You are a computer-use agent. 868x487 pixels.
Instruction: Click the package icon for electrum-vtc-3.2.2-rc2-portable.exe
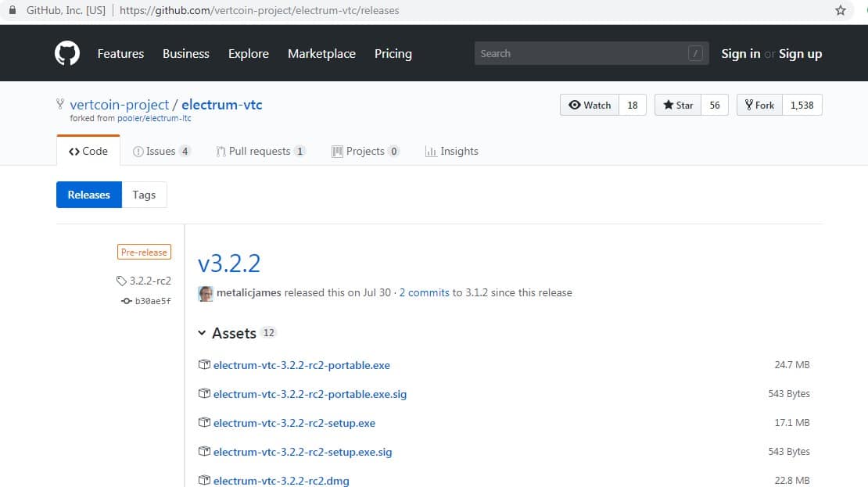click(x=204, y=365)
